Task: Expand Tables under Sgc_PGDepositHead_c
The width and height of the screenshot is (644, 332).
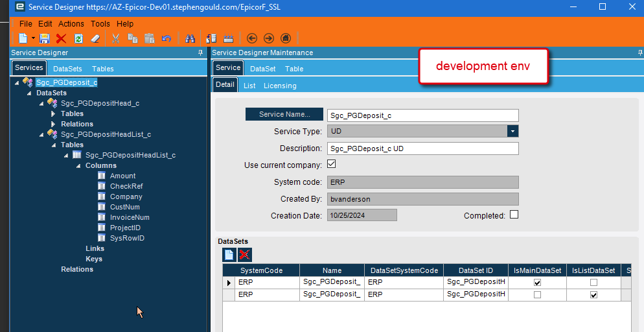Action: pyautogui.click(x=53, y=113)
